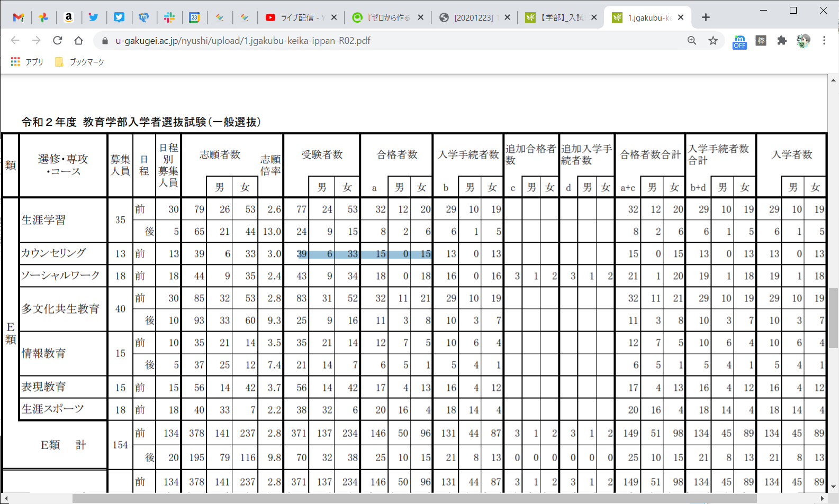
Task: Click the 154 recruitment total cell
Action: click(120, 445)
